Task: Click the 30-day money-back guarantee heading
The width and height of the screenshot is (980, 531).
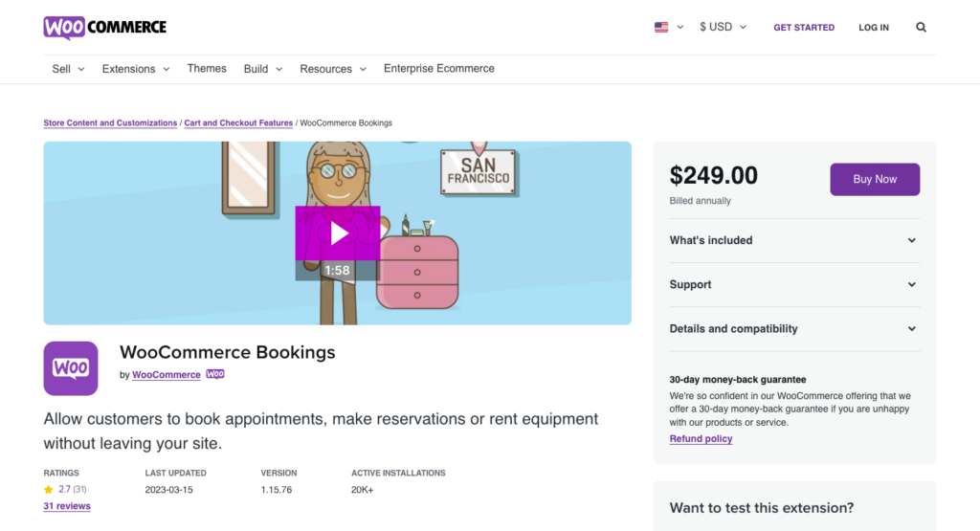Action: point(738,379)
